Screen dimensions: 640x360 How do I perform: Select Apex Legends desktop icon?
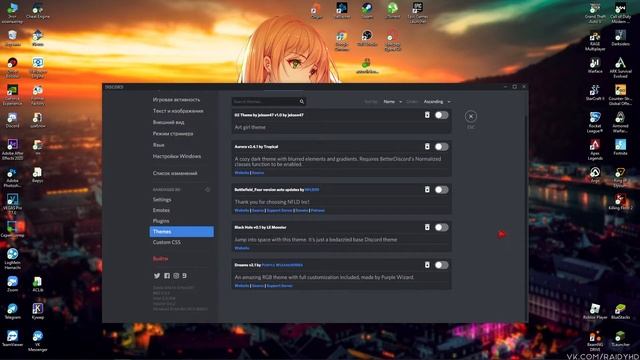coord(595,150)
